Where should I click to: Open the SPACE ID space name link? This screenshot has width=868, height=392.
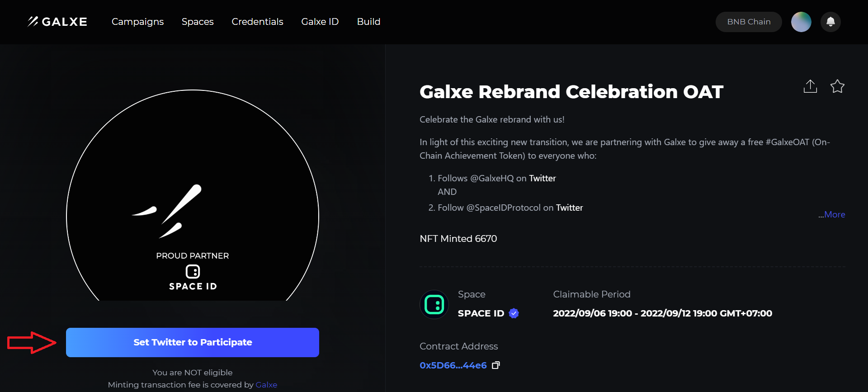pyautogui.click(x=481, y=313)
